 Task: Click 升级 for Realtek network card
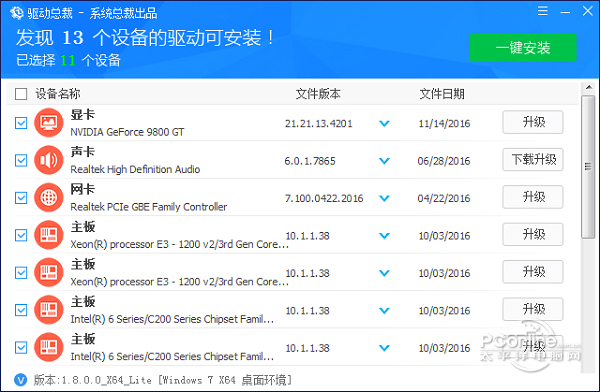point(533,197)
